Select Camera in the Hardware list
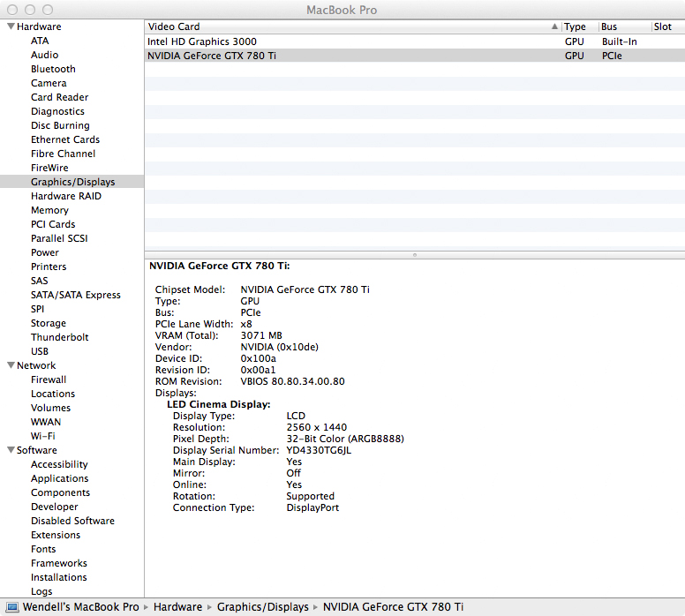 click(49, 83)
